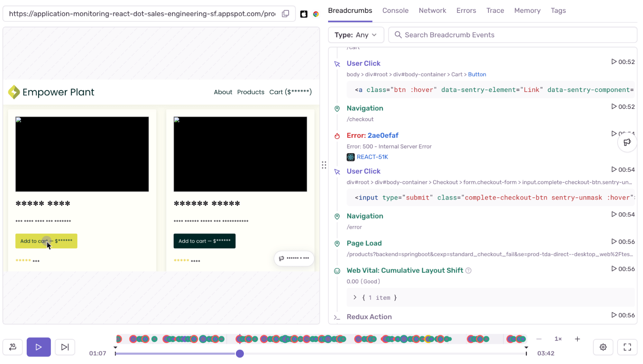Open the Type: Any filter dropdown
This screenshot has width=643, height=364.
click(x=356, y=35)
